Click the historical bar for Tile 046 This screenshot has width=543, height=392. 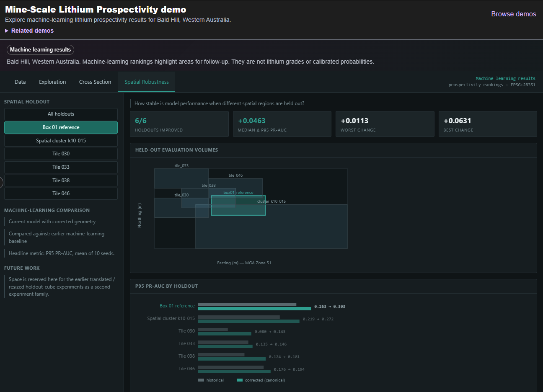click(x=231, y=367)
